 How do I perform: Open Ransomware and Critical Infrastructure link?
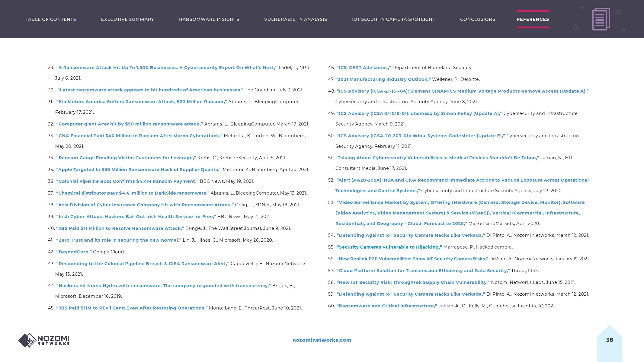(386, 306)
